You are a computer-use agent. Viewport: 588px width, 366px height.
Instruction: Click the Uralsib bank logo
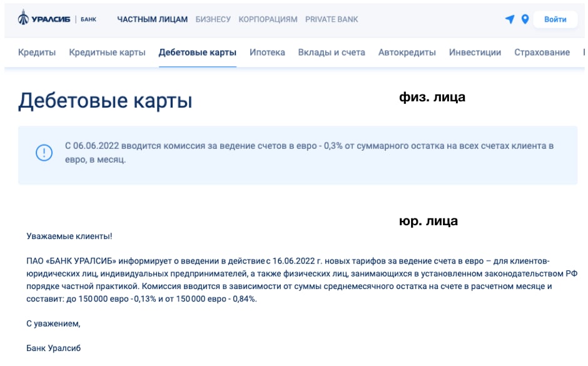(x=57, y=18)
